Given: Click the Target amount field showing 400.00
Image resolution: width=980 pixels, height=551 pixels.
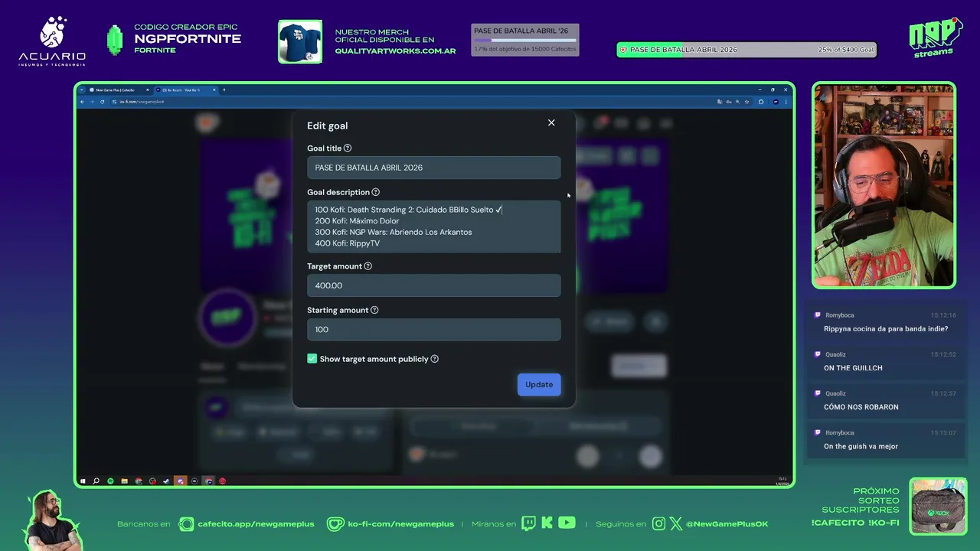Looking at the screenshot, I should (434, 285).
